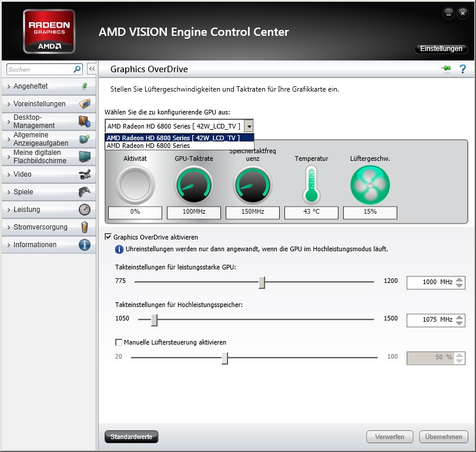Increase memory clock 1075 MHz with up arrow
The image size is (476, 452).
tap(460, 317)
